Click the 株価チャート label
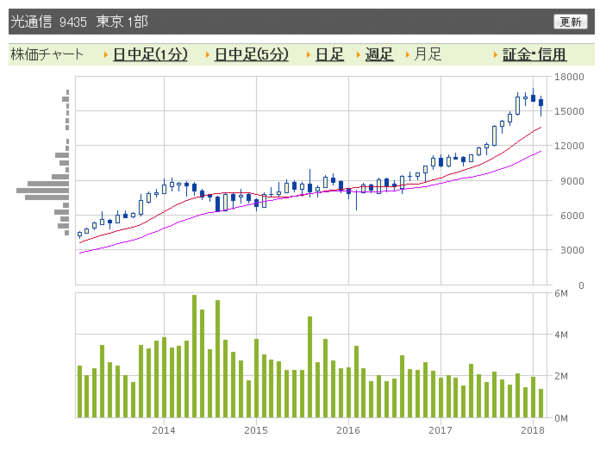This screenshot has width=600, height=451. [46, 54]
